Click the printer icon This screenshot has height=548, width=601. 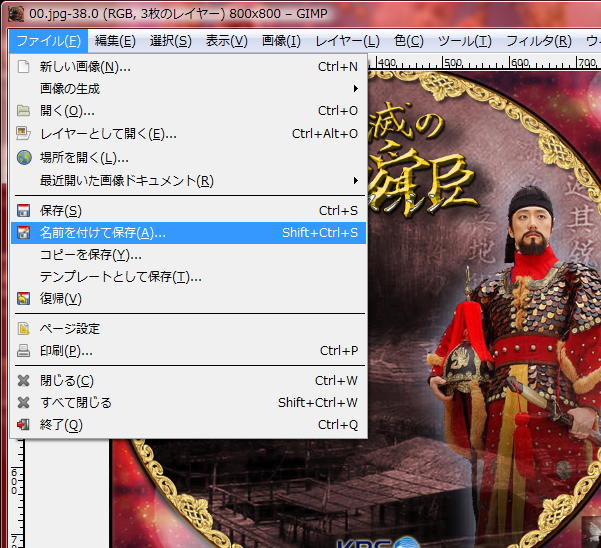[x=23, y=351]
